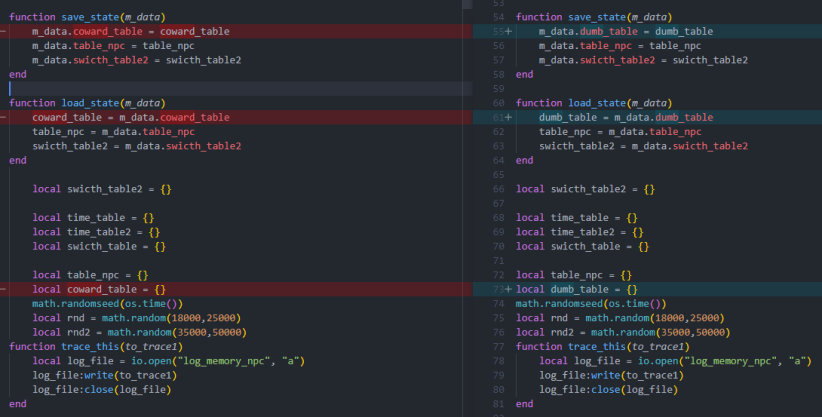Click minus marker beside removed m_data.coward_table assignment
This screenshot has height=417, width=822.
click(x=4, y=32)
